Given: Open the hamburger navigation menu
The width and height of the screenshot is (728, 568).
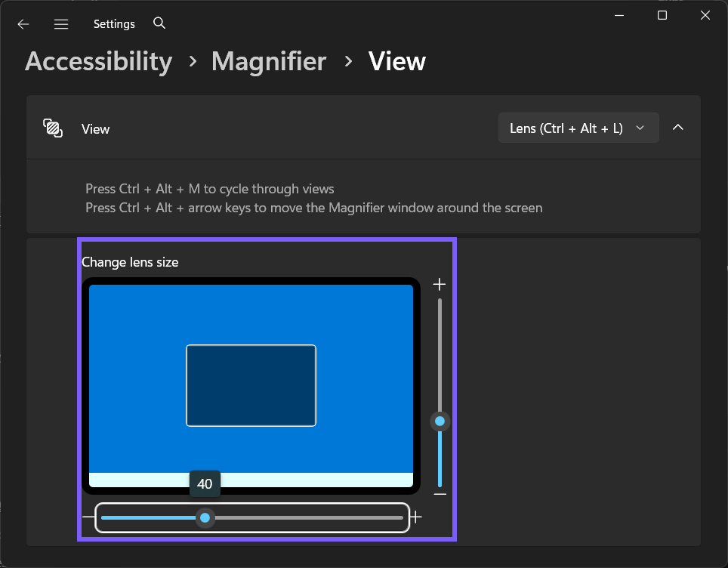Looking at the screenshot, I should [x=61, y=24].
